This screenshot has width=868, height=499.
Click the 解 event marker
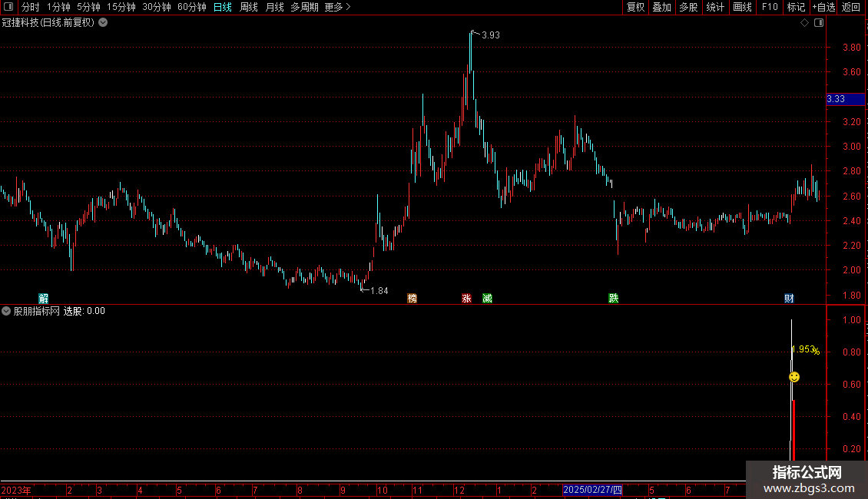pos(44,299)
